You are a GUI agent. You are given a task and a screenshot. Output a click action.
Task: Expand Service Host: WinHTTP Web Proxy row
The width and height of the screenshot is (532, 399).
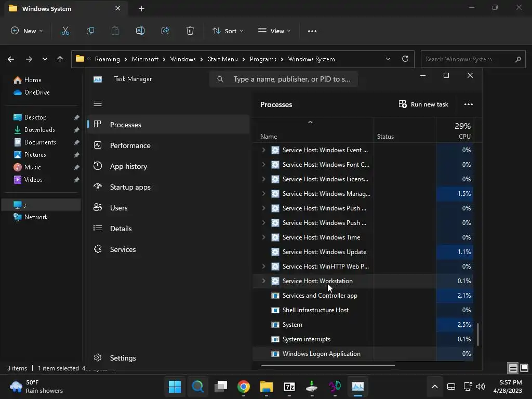(263, 267)
